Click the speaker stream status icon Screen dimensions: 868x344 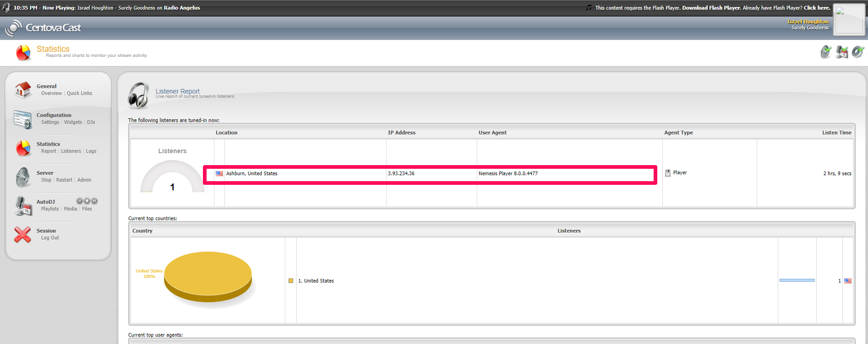[x=857, y=52]
